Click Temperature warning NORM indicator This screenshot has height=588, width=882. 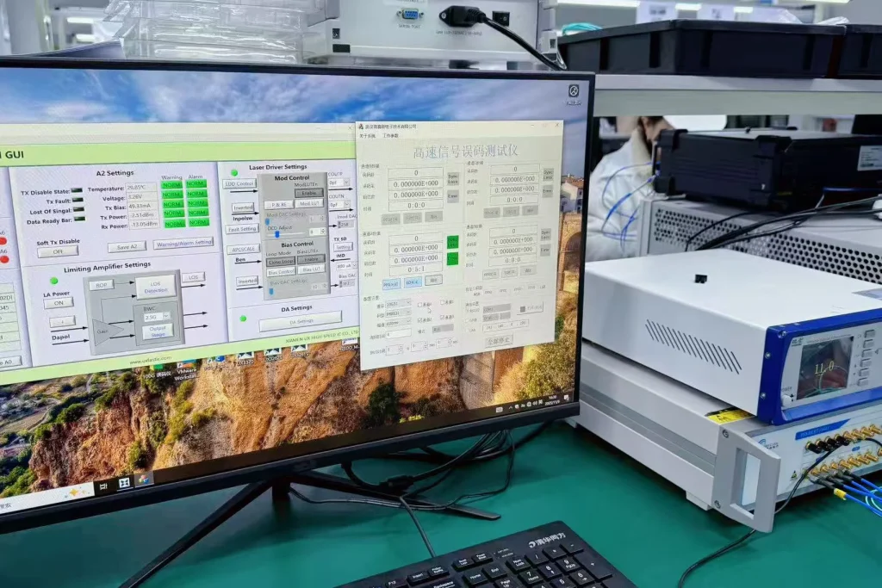(x=173, y=185)
